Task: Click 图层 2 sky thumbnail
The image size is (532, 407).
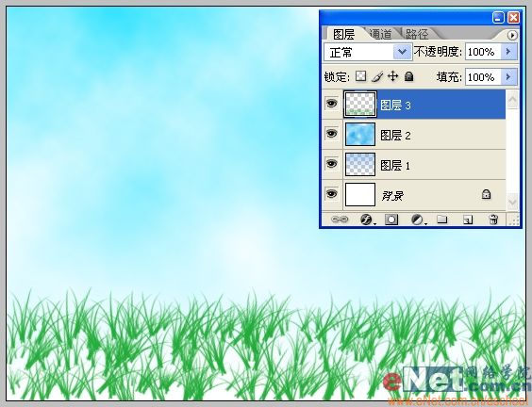Action: tap(360, 134)
